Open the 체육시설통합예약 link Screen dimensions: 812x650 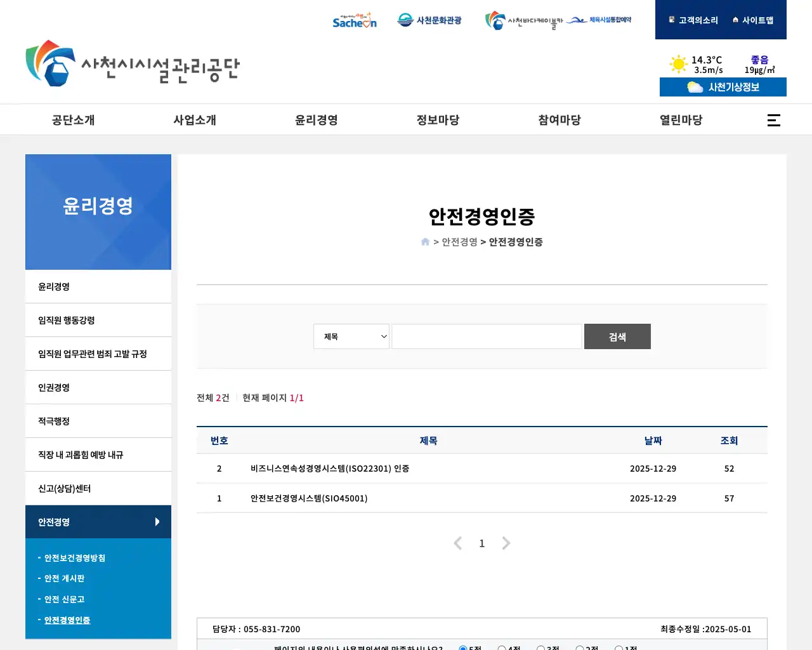(599, 20)
